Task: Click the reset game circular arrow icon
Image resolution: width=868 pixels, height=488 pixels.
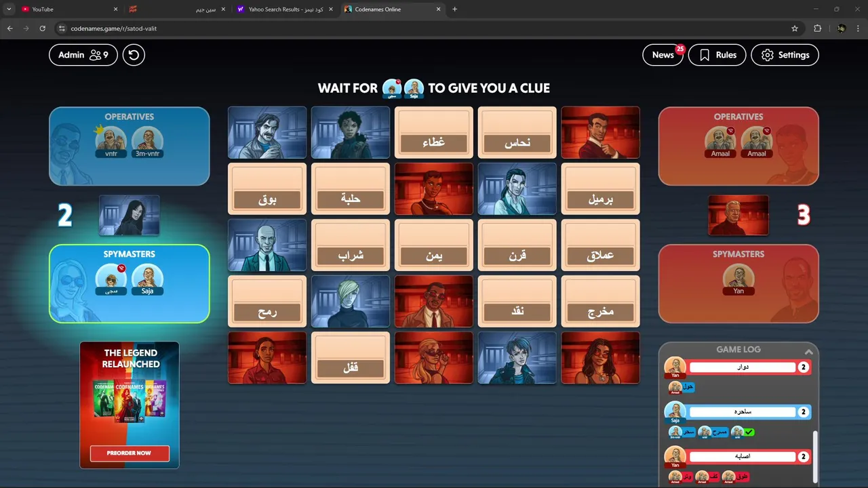Action: click(134, 55)
